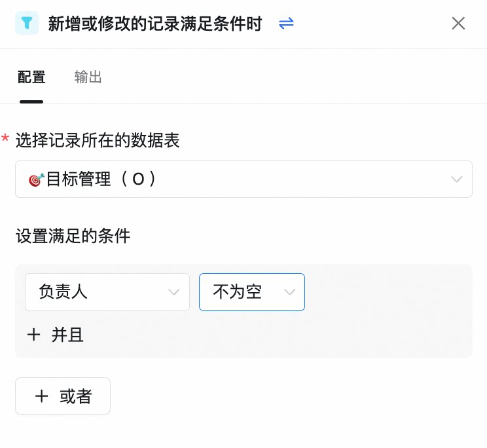This screenshot has height=448, width=487.
Task: Click the title 新增或修改的记录满足条件时
Action: pos(155,24)
